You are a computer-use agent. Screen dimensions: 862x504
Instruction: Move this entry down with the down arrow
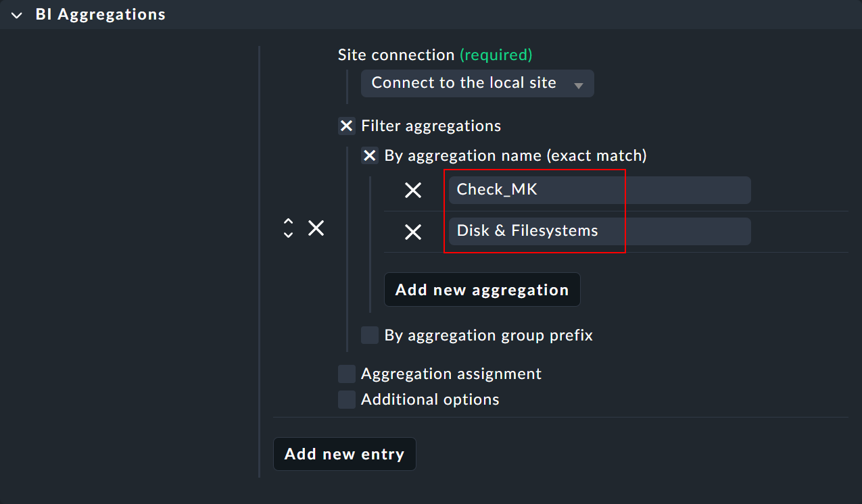coord(289,234)
